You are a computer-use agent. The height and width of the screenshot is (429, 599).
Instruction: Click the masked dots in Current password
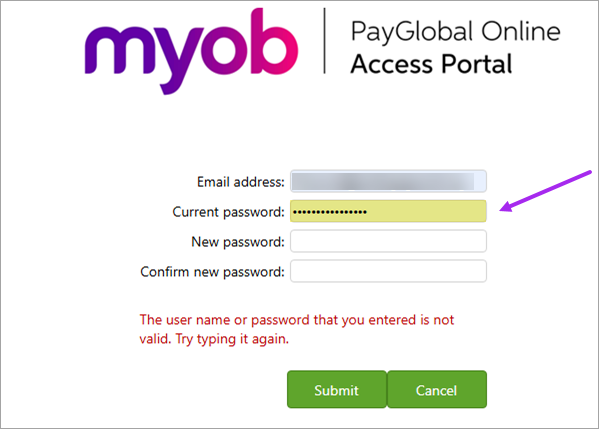pyautogui.click(x=330, y=211)
